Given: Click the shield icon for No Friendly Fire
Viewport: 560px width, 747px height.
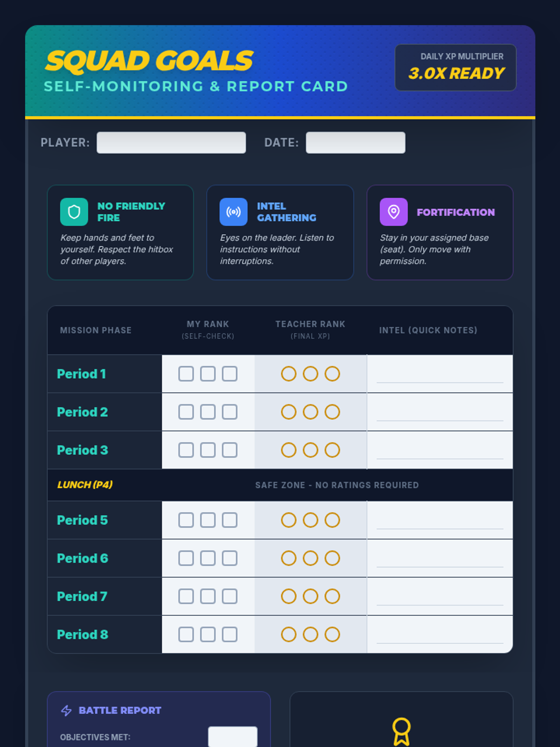Looking at the screenshot, I should [74, 212].
